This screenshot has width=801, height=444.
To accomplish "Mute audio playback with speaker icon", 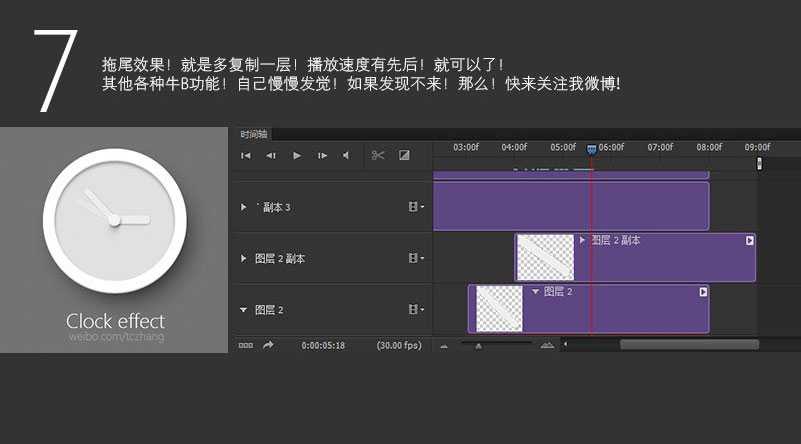I will (346, 156).
